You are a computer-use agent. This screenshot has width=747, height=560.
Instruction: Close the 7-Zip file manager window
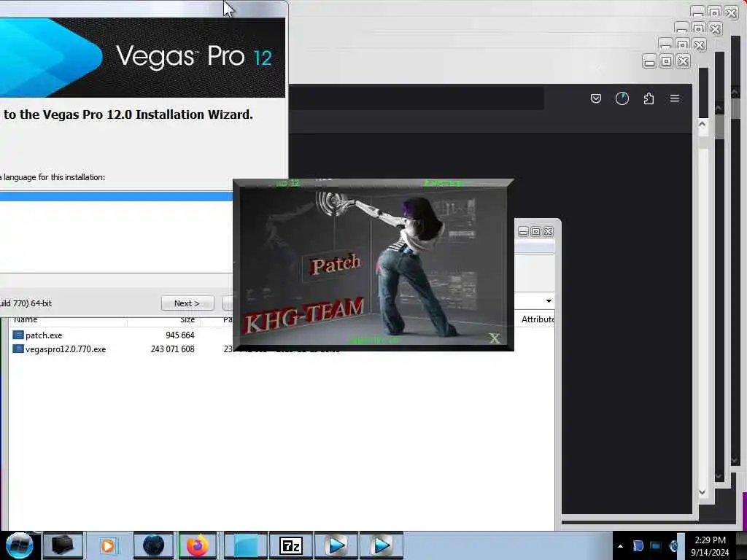[x=548, y=231]
